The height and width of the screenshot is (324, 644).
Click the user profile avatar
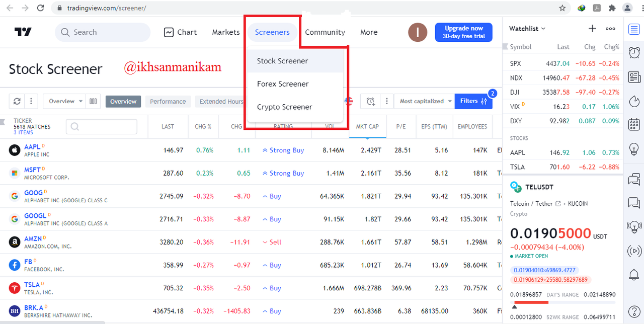[x=418, y=32]
